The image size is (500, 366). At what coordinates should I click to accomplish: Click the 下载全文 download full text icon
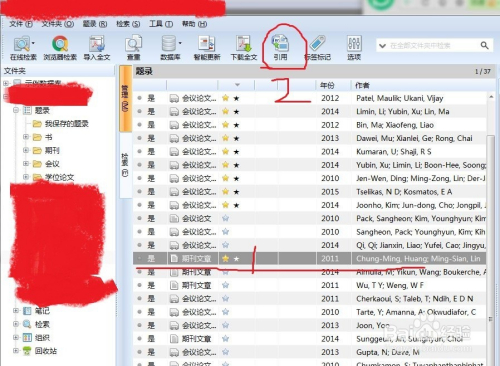coord(244,44)
